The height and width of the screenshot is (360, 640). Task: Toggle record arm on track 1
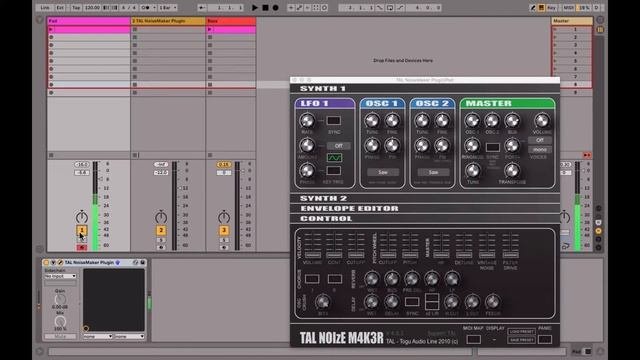[82, 247]
